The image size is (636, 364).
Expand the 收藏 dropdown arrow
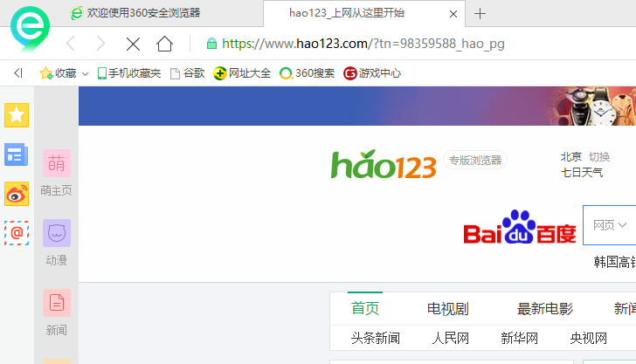pos(85,74)
